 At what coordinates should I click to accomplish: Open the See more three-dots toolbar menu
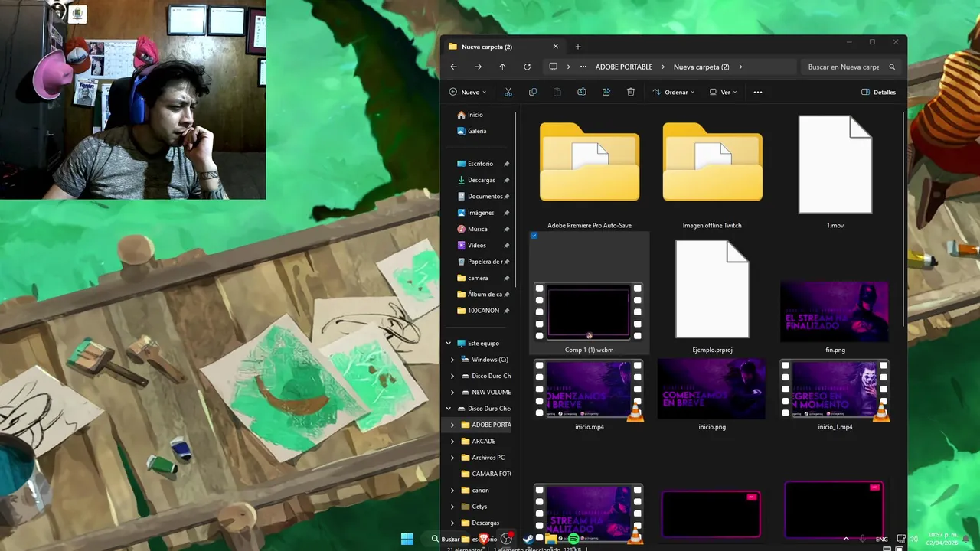point(758,92)
